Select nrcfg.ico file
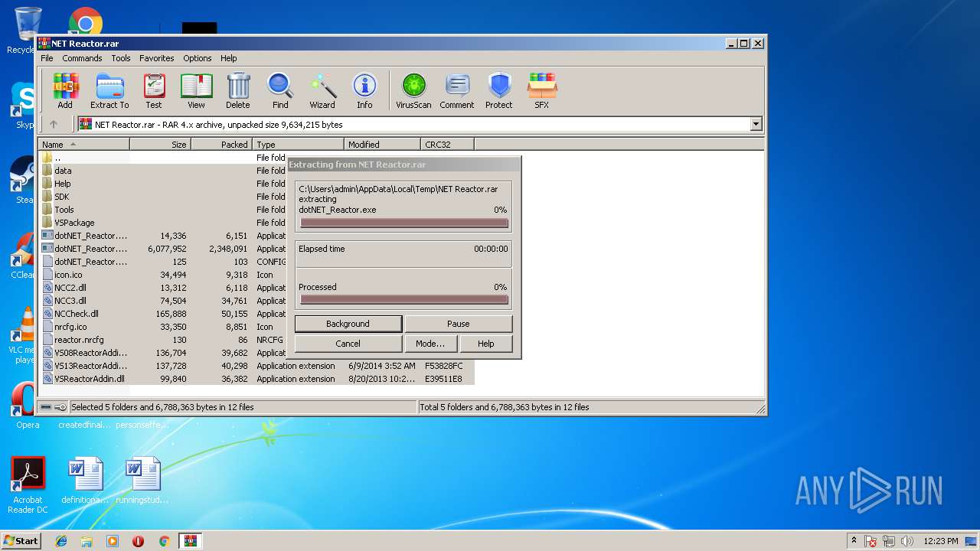980x551 pixels. [x=70, y=327]
